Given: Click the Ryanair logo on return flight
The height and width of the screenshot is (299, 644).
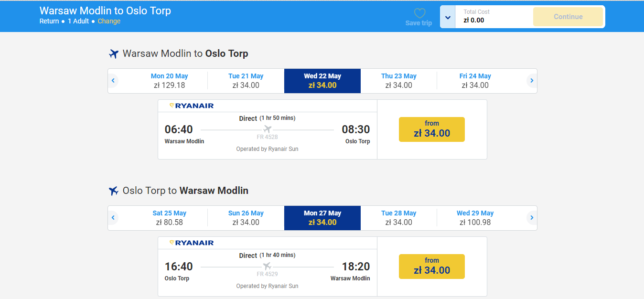Looking at the screenshot, I should [192, 243].
